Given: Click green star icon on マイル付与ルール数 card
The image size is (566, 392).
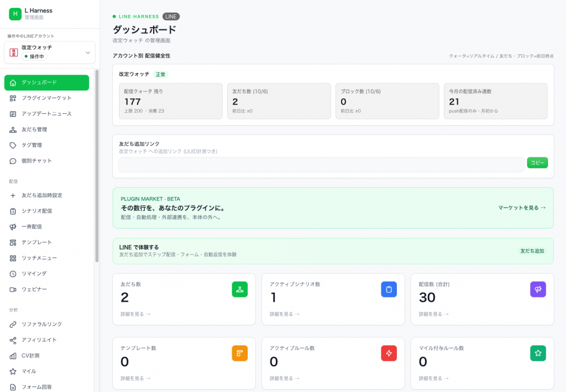Looking at the screenshot, I should [538, 353].
